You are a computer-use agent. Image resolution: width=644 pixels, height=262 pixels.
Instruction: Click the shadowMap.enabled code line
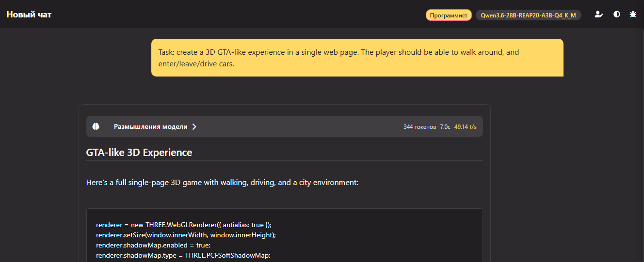tap(153, 245)
